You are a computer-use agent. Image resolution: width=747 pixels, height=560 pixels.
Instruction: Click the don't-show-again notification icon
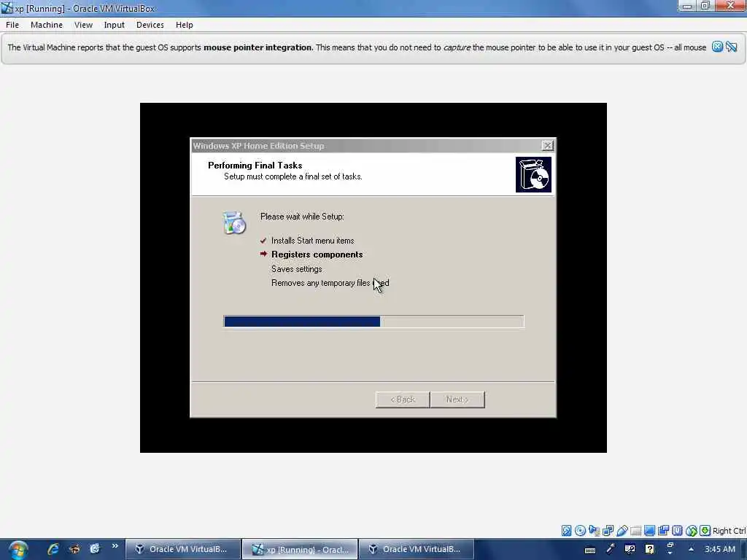point(731,47)
